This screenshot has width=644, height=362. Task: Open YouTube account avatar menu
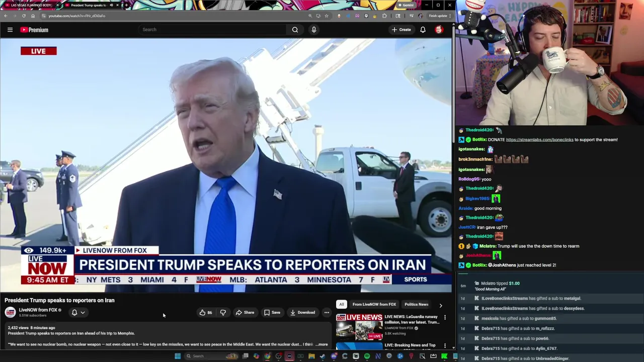coord(439,30)
